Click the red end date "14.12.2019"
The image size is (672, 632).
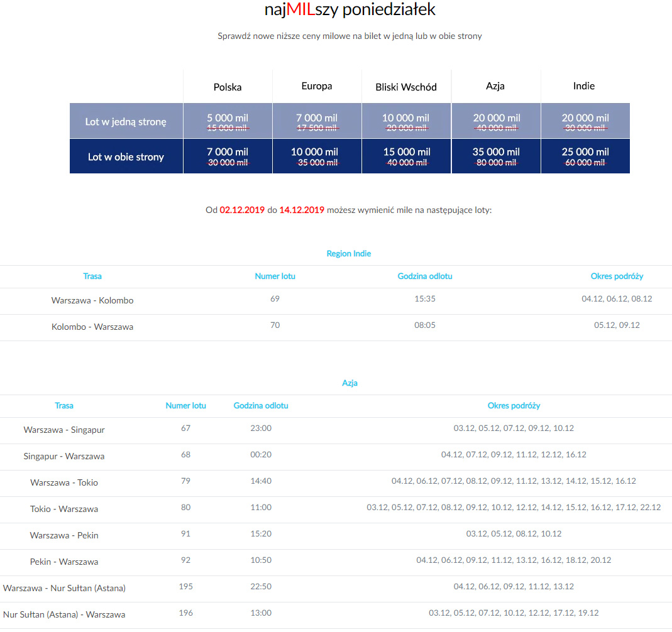coord(302,210)
